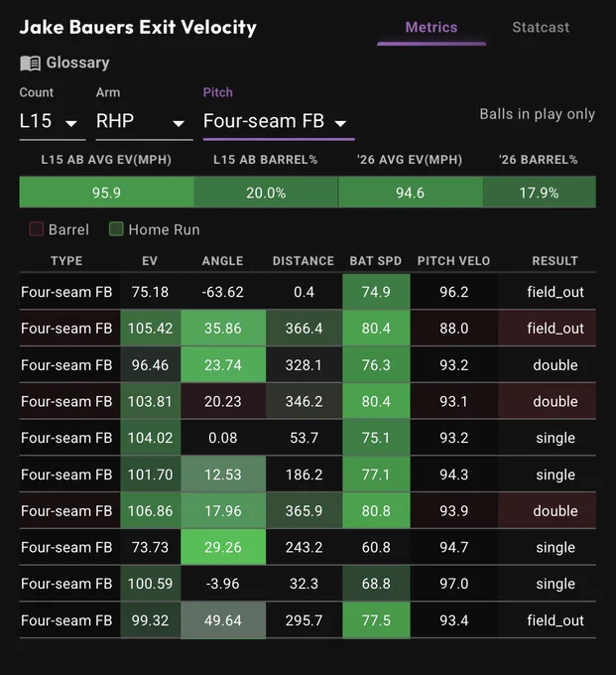The image size is (616, 675).
Task: Sort by the ANGLE column header
Action: 223,261
